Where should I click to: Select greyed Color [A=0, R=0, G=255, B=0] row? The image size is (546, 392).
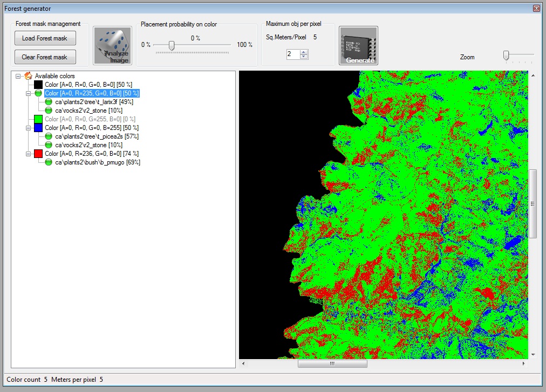pyautogui.click(x=90, y=119)
